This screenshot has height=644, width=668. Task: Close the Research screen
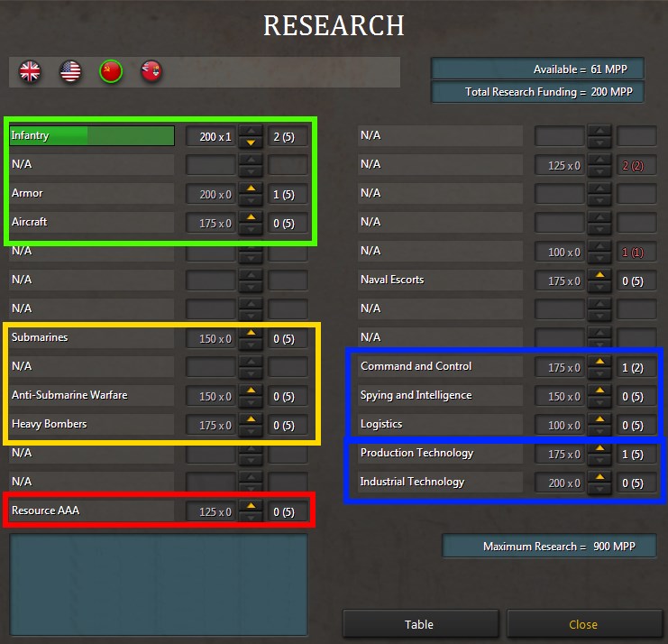click(583, 624)
